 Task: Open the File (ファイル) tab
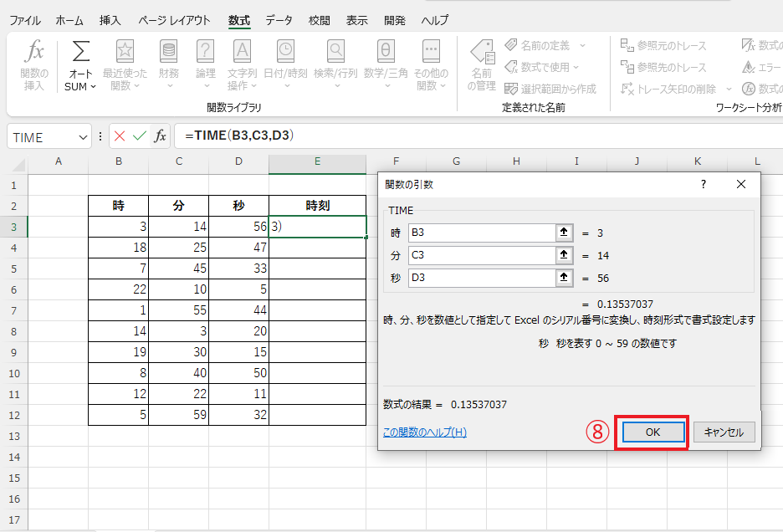tap(25, 20)
